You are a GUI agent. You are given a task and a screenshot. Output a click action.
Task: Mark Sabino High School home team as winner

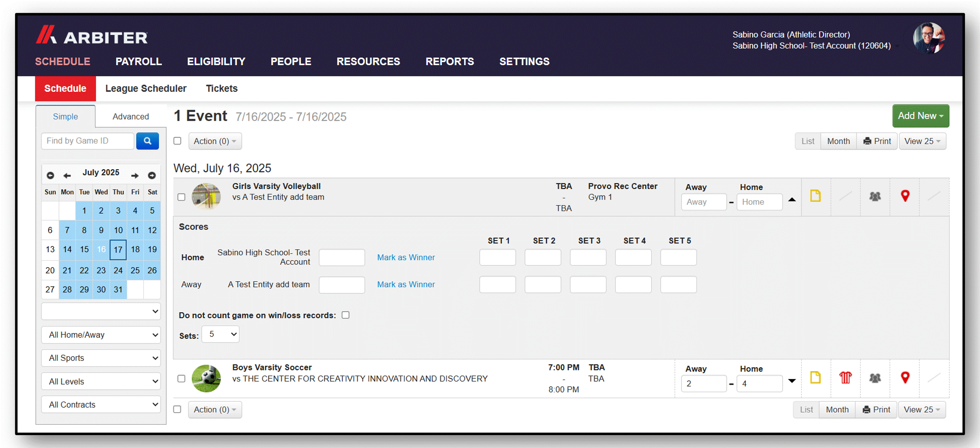point(406,257)
